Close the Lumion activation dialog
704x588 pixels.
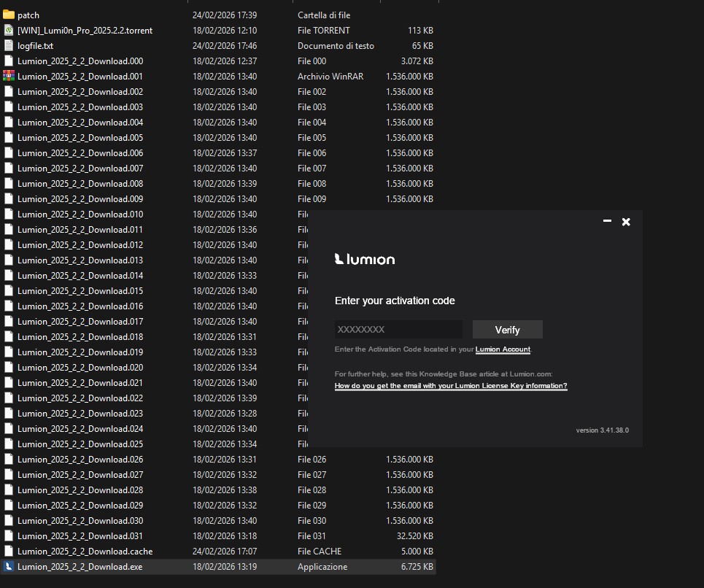[x=626, y=222]
